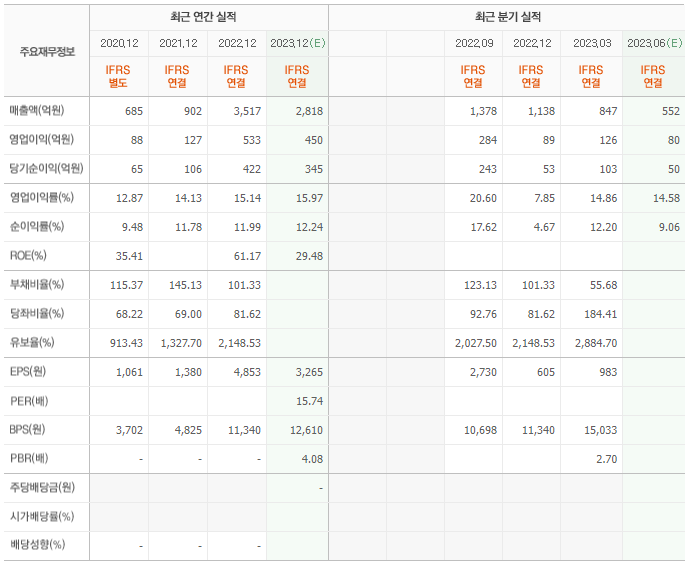Select the '부채비율(%)' row label
The image size is (689, 564).
coord(37,285)
